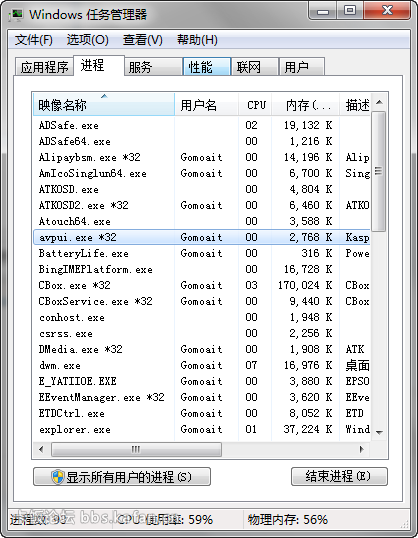Select the explorer.exe process row
Image resolution: width=418 pixels, height=538 pixels.
pyautogui.click(x=202, y=430)
